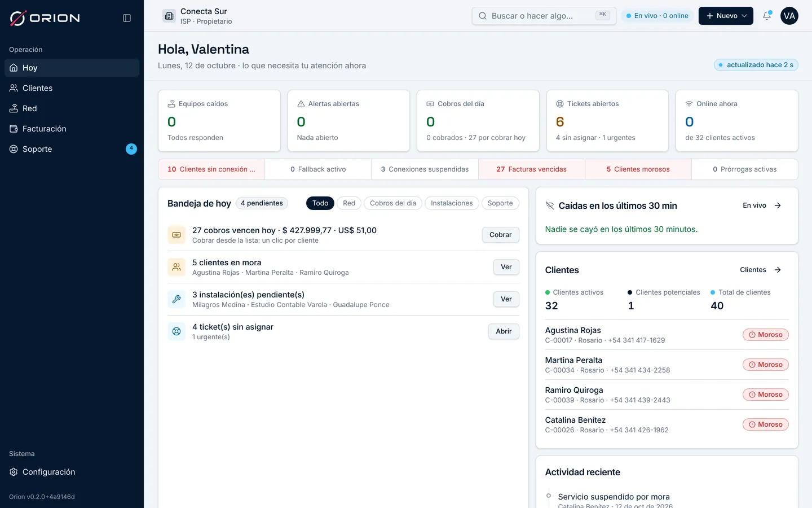
Task: Click the lifebuoy icon for unassigned tickets
Action: pyautogui.click(x=176, y=331)
